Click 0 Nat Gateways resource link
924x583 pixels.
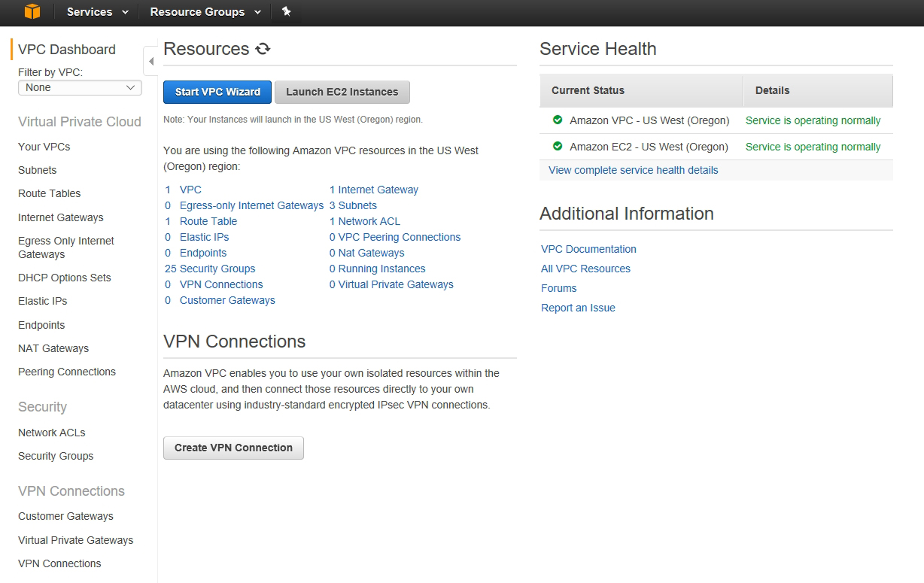(x=367, y=253)
